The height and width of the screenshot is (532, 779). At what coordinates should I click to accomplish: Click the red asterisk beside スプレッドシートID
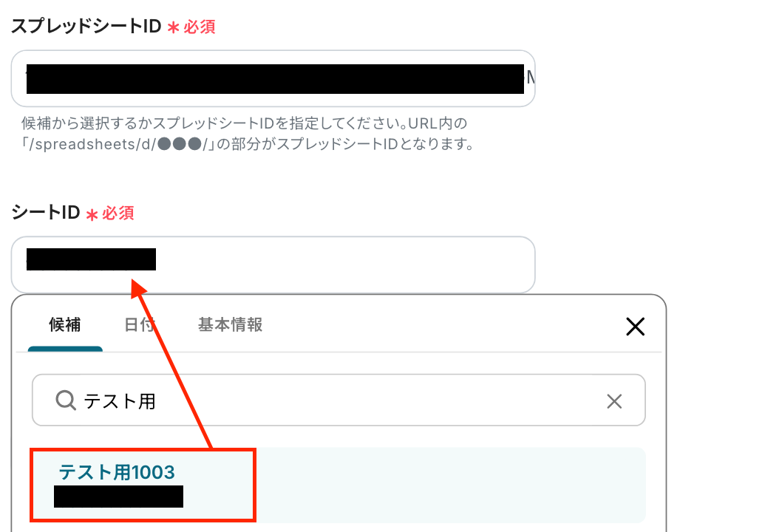click(173, 27)
